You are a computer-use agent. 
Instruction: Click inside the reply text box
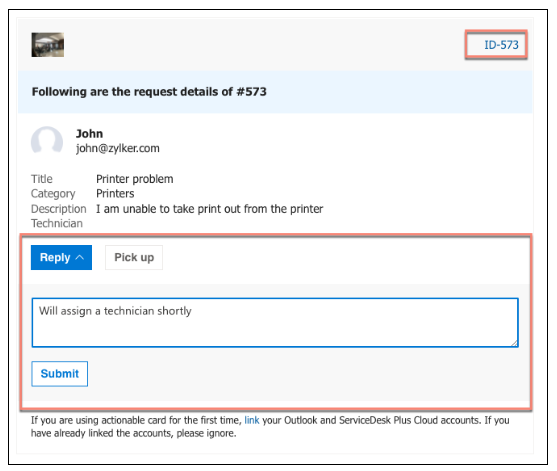coord(275,323)
